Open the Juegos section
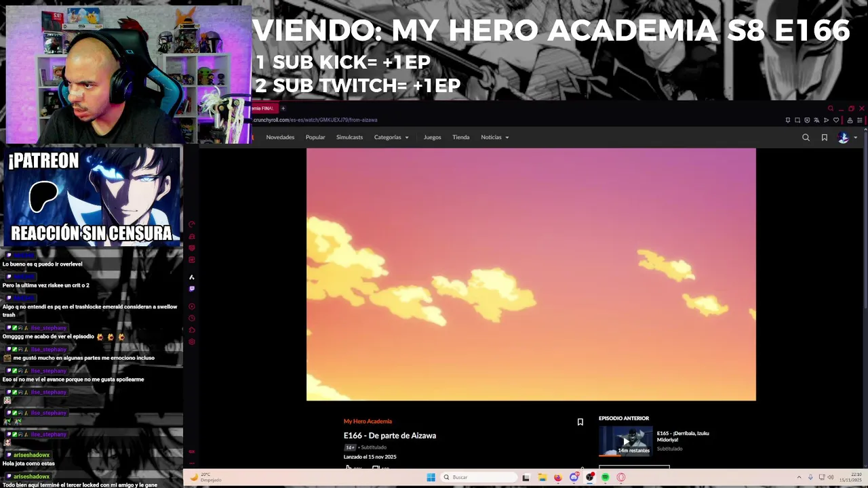868x488 pixels. click(432, 137)
